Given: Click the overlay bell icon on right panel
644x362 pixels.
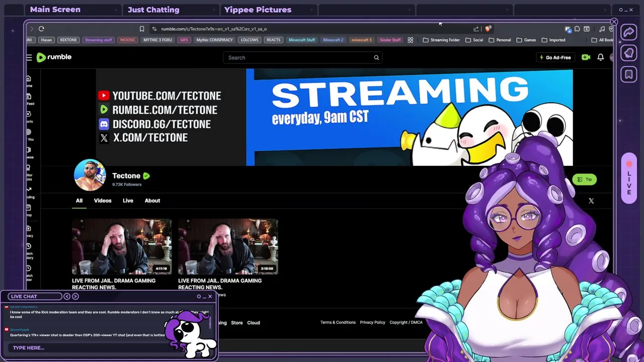Looking at the screenshot, I should click(x=629, y=53).
